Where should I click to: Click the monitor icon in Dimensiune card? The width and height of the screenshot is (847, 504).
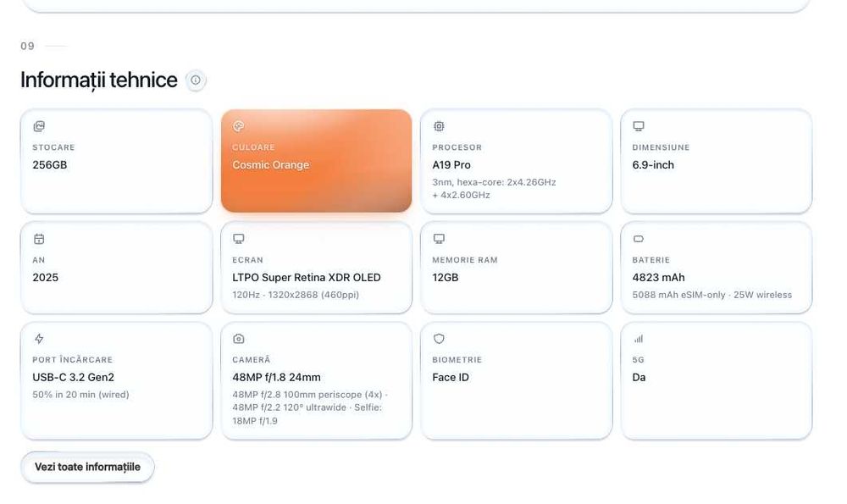(639, 126)
